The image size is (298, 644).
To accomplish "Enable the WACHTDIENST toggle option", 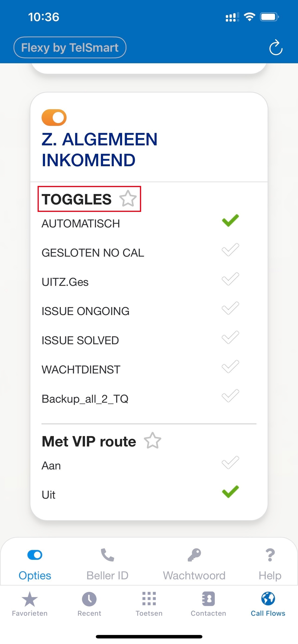I will tap(230, 367).
